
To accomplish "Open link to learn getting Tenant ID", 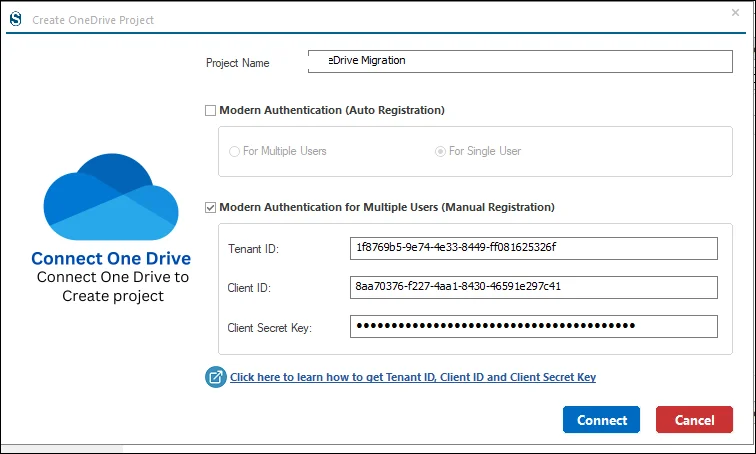I will (413, 377).
